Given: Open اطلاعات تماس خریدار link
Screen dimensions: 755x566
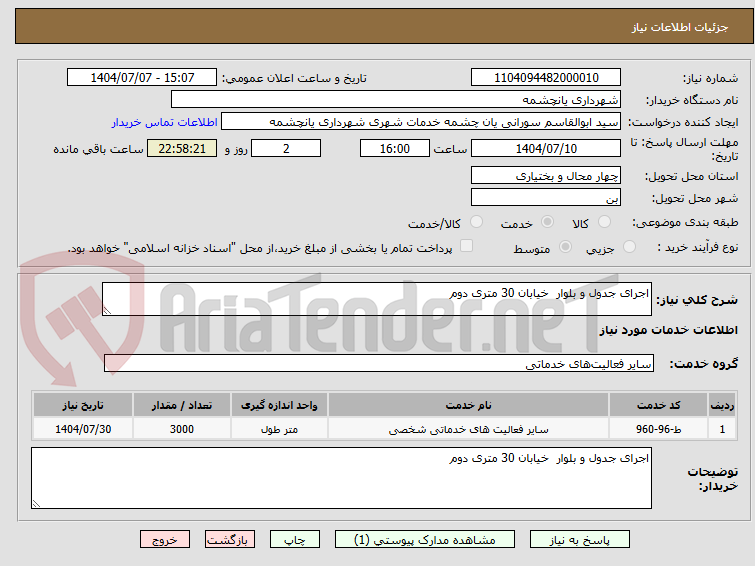Looking at the screenshot, I should tap(165, 122).
